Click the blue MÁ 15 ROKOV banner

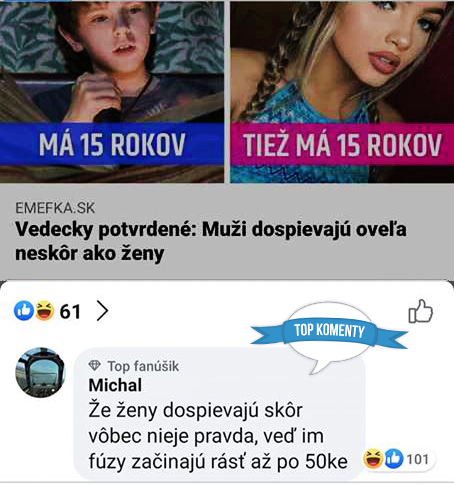pyautogui.click(x=112, y=144)
